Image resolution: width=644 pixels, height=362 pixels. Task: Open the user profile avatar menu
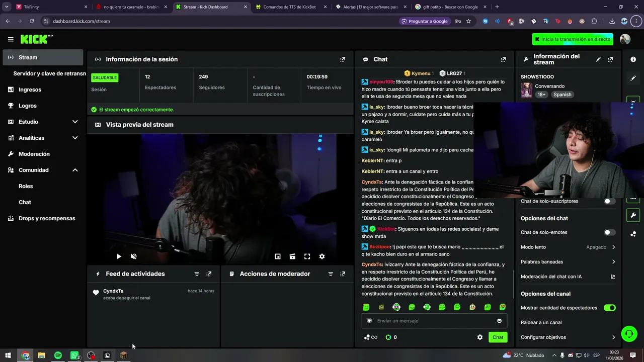(x=625, y=39)
